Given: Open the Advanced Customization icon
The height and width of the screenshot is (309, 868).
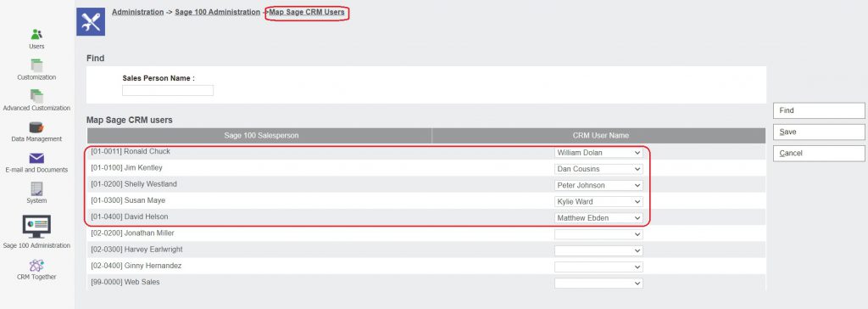Looking at the screenshot, I should 36,96.
